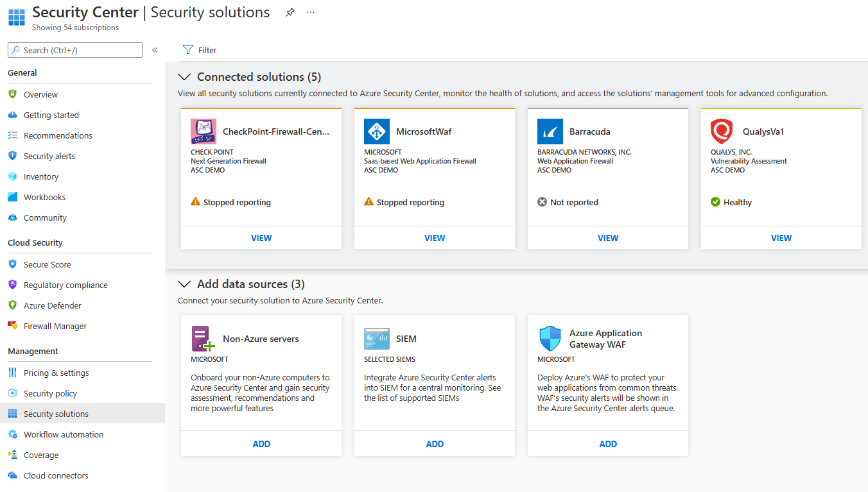Click VIEW on MicrosoftWaf card

click(435, 238)
